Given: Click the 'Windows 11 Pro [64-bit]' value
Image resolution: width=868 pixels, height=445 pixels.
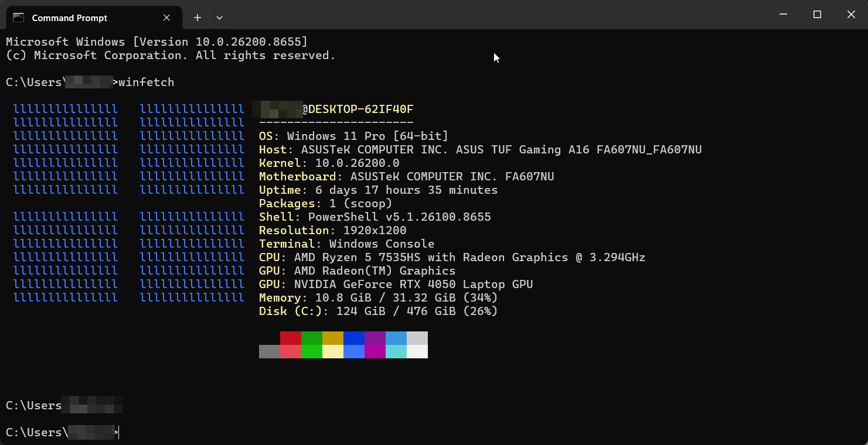Looking at the screenshot, I should pyautogui.click(x=368, y=136).
